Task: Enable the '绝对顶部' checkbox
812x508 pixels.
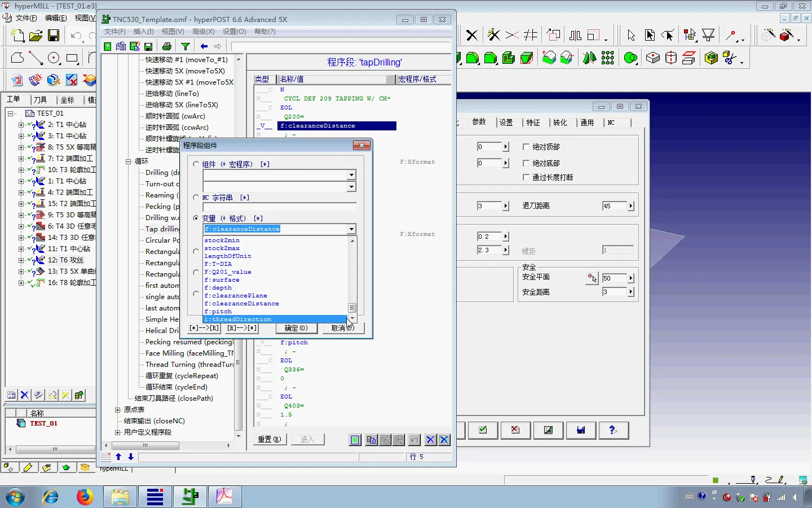Action: click(x=526, y=147)
